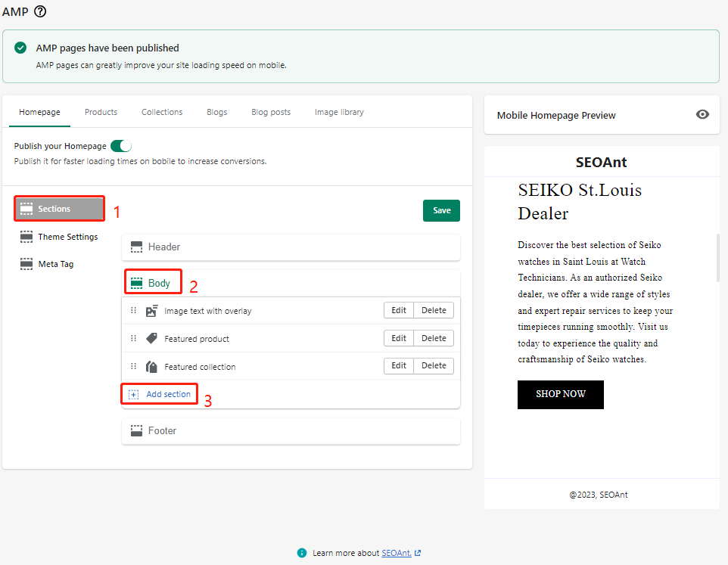Image resolution: width=728 pixels, height=565 pixels.
Task: Open the Image library tab
Action: pos(339,112)
